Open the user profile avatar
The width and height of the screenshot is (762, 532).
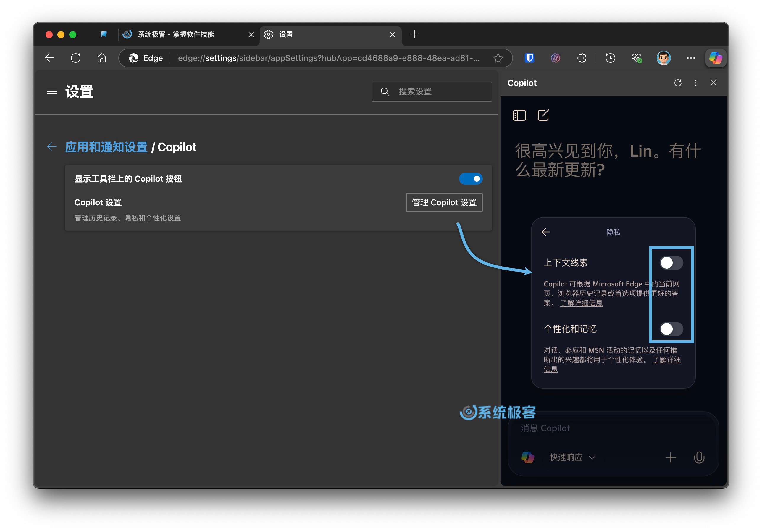pos(663,58)
